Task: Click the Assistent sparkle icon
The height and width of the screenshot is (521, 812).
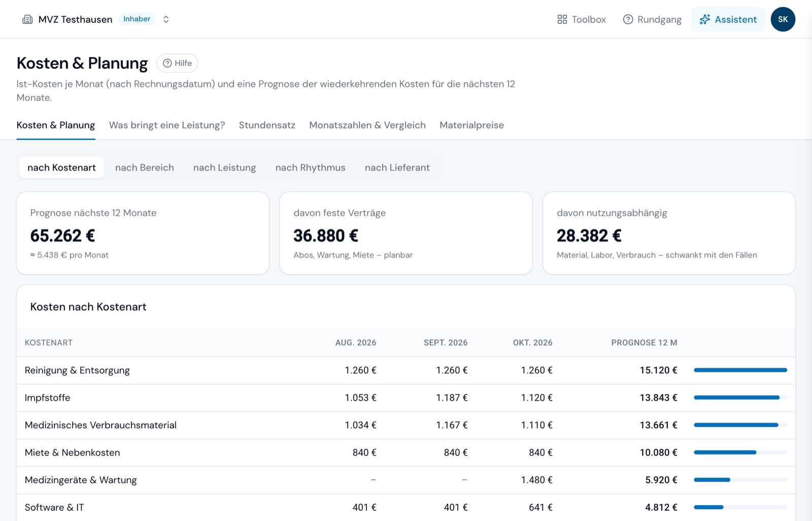Action: pos(705,19)
